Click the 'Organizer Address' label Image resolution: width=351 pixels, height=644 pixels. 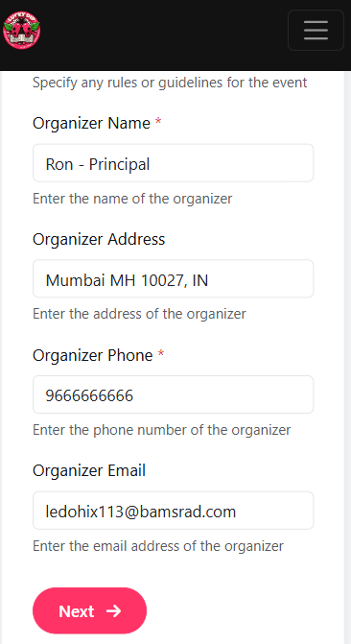(x=99, y=239)
